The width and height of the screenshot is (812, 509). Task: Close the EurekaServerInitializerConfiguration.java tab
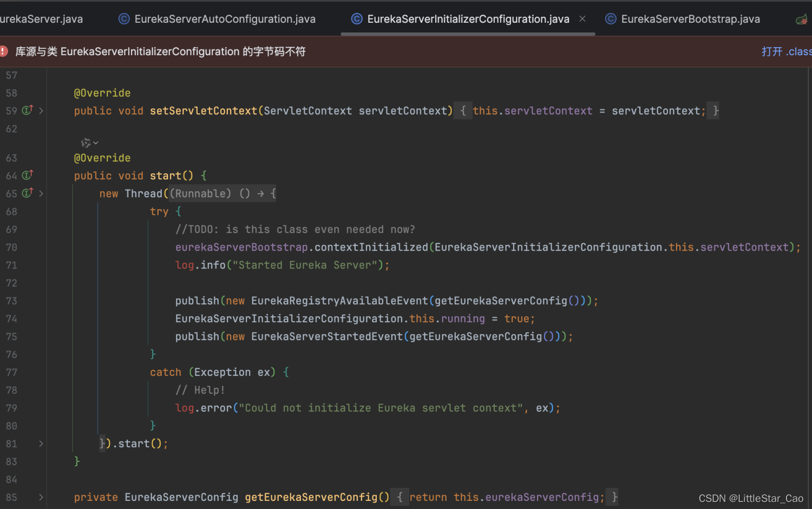click(582, 19)
